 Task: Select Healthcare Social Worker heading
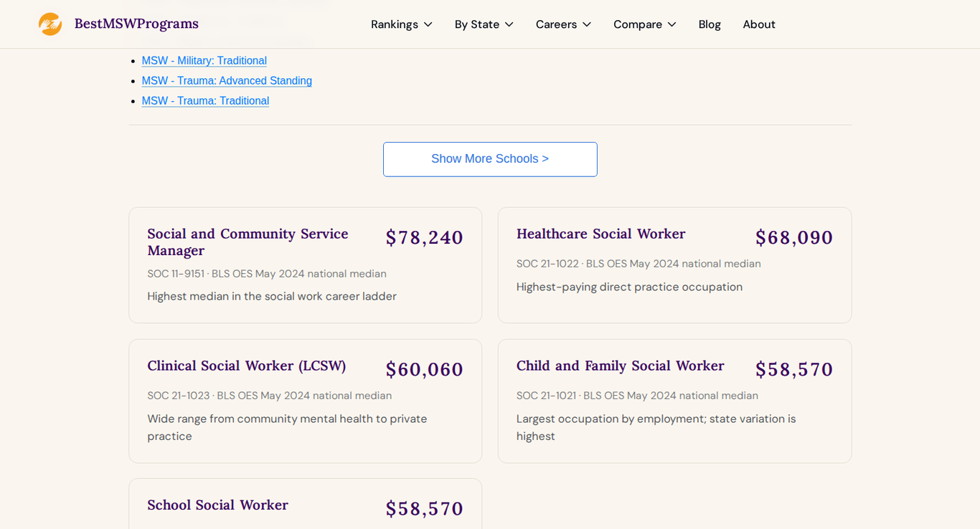coord(601,234)
